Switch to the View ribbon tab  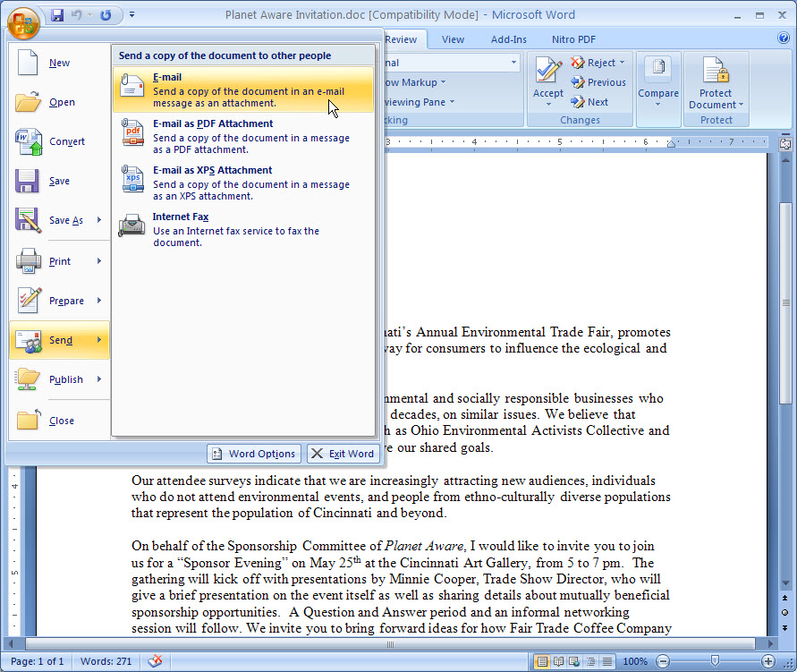click(x=453, y=39)
